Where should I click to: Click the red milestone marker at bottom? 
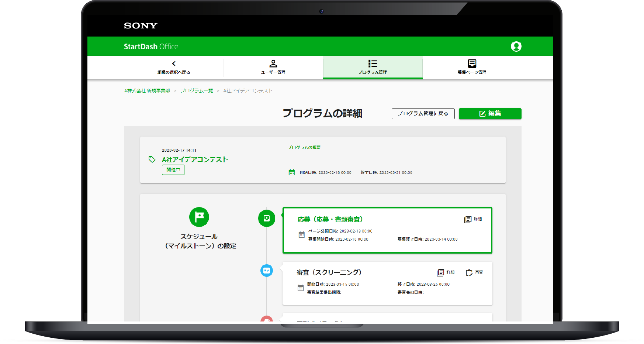(x=267, y=319)
